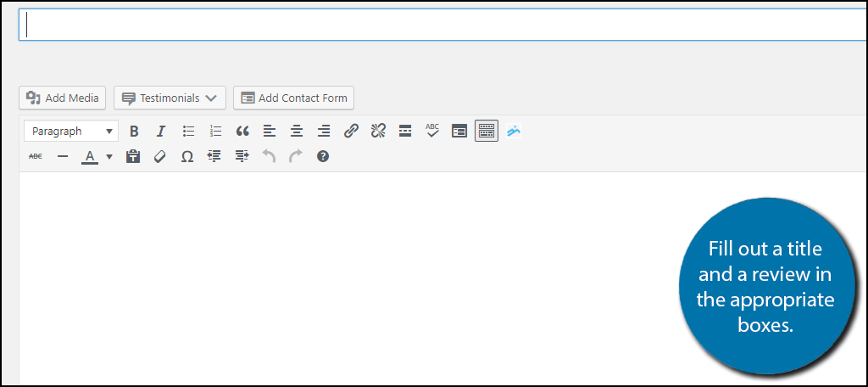Click the Redo arrow
The height and width of the screenshot is (387, 868).
[x=296, y=157]
